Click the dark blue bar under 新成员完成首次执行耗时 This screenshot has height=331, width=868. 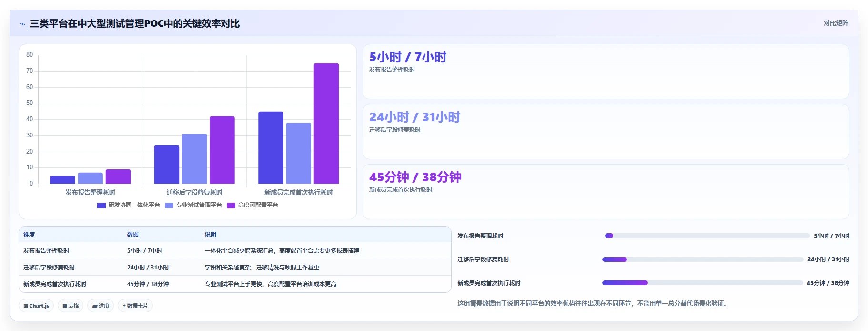[271, 147]
